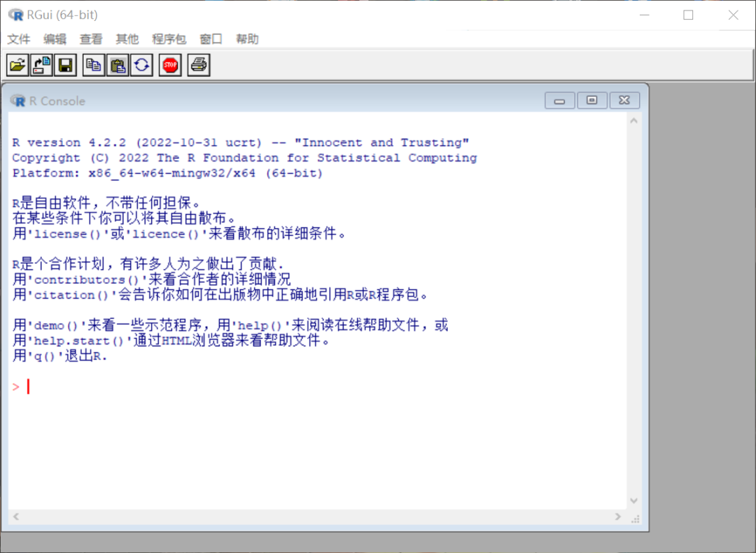Click console horizontal scrollbar right arrow
This screenshot has height=553, width=756.
(x=618, y=517)
